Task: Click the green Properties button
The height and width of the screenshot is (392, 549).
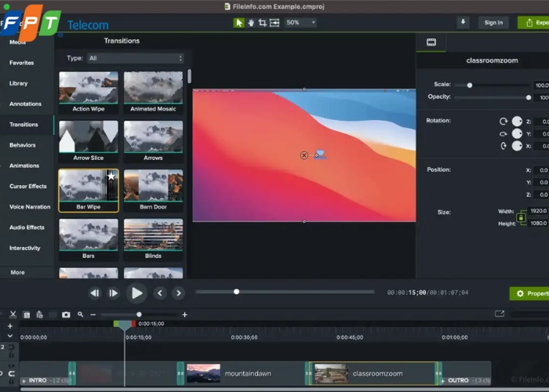Action: (529, 293)
